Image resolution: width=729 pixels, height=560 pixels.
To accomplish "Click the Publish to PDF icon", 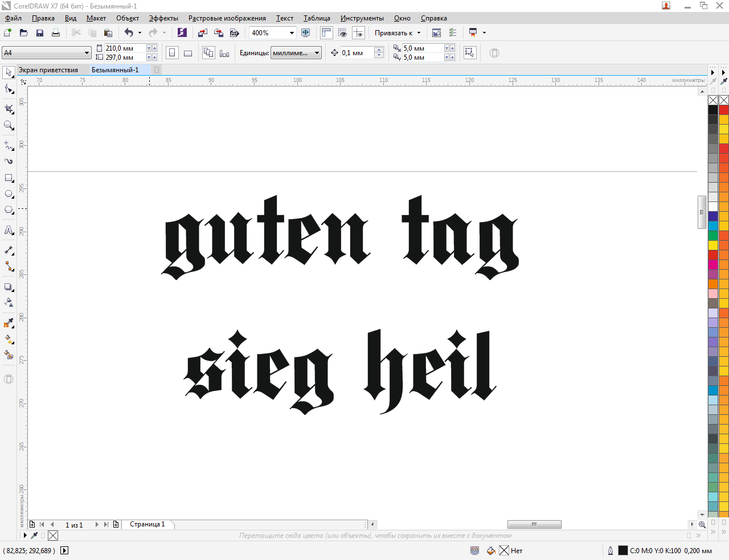I will point(235,33).
